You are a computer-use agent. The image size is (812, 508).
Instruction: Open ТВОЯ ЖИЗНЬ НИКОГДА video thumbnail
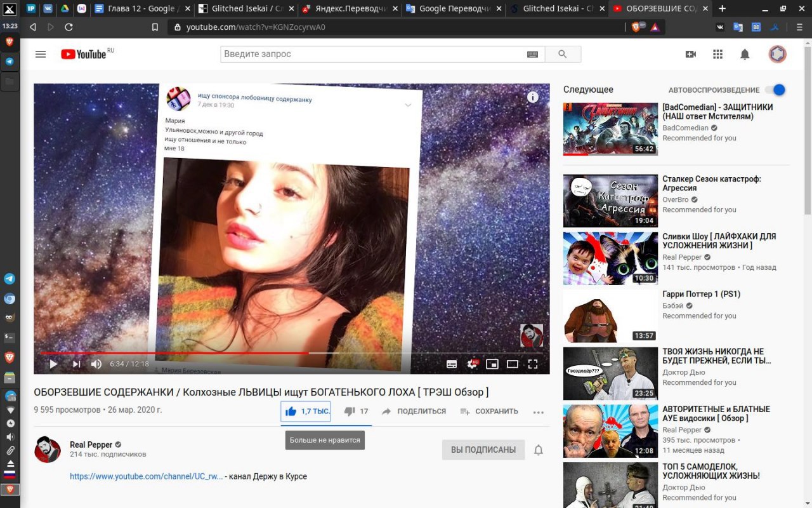coord(610,373)
